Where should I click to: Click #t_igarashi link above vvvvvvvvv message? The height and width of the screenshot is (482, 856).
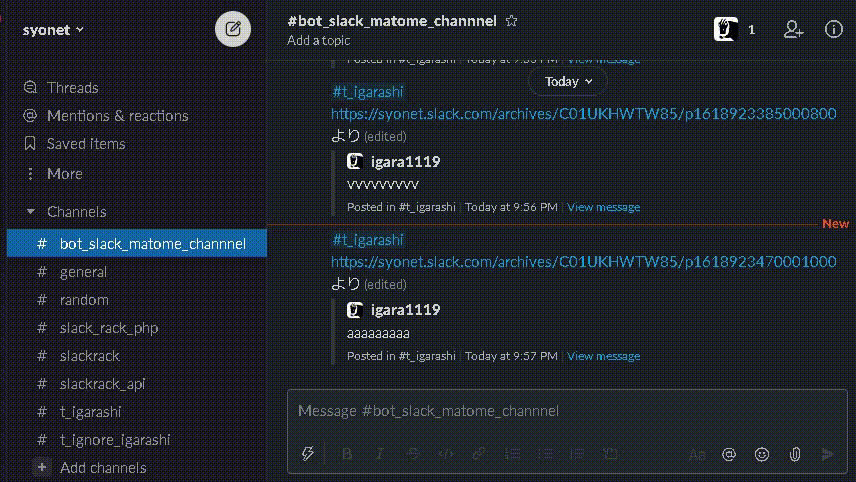coord(367,92)
